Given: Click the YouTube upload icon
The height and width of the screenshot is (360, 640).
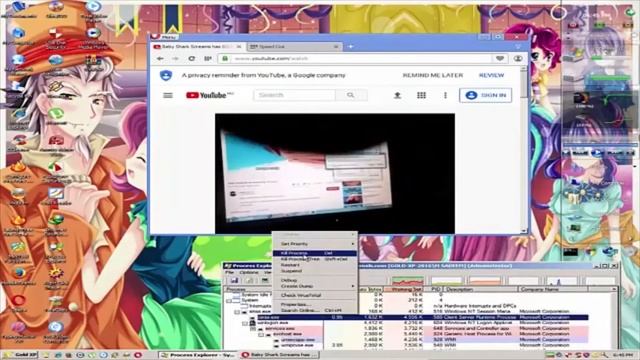Looking at the screenshot, I should tap(397, 95).
